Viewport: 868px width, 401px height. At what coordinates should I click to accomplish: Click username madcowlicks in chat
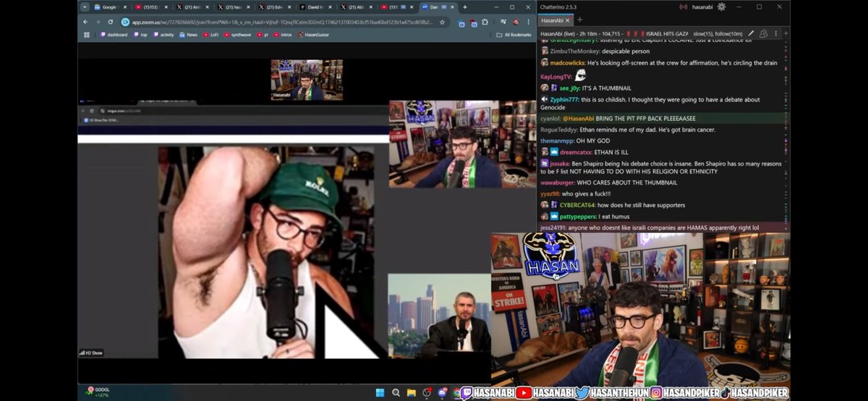tap(566, 63)
